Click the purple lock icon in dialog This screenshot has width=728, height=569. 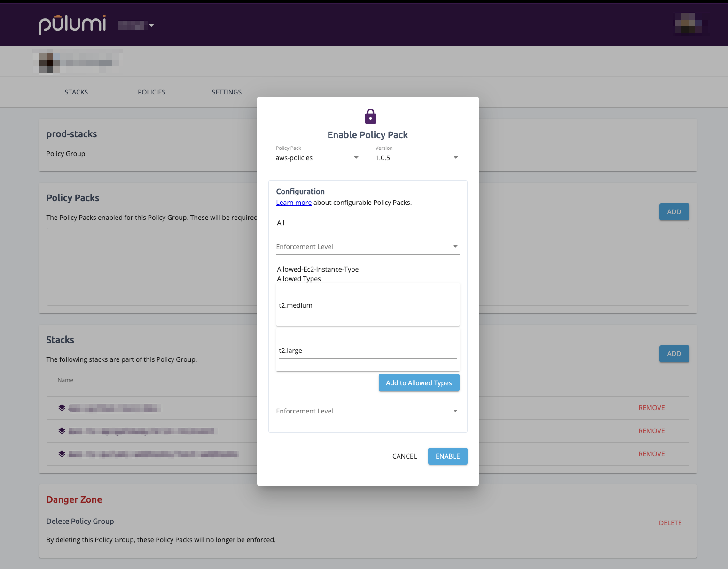coord(370,116)
